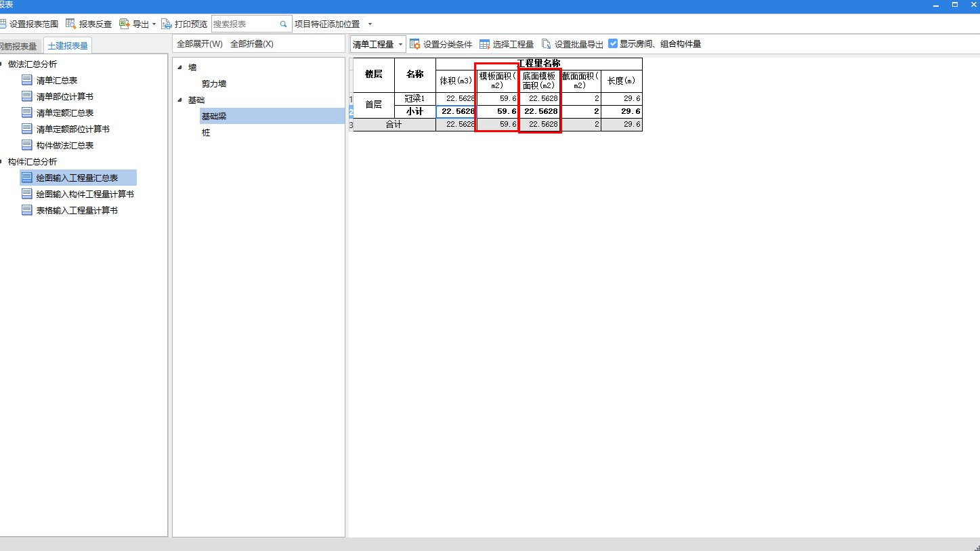The image size is (980, 551).
Task: Click the 冠梁1 length cell 29.6
Action: point(622,99)
